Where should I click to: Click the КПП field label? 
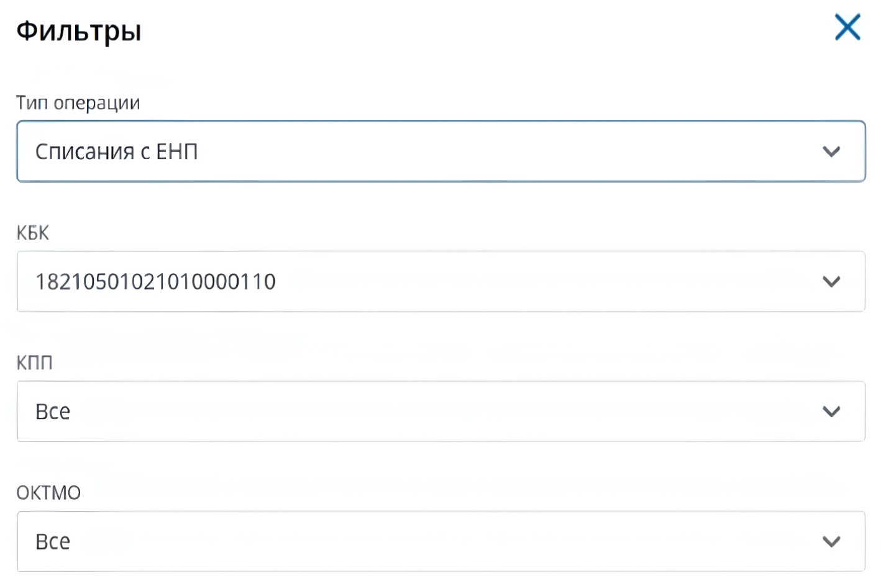34,363
